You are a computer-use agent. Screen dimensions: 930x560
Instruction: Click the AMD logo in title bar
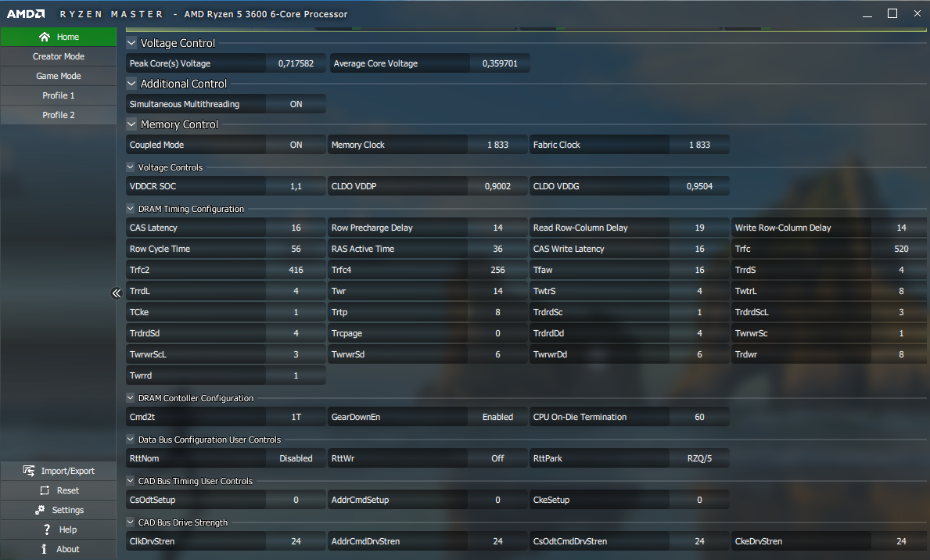26,13
